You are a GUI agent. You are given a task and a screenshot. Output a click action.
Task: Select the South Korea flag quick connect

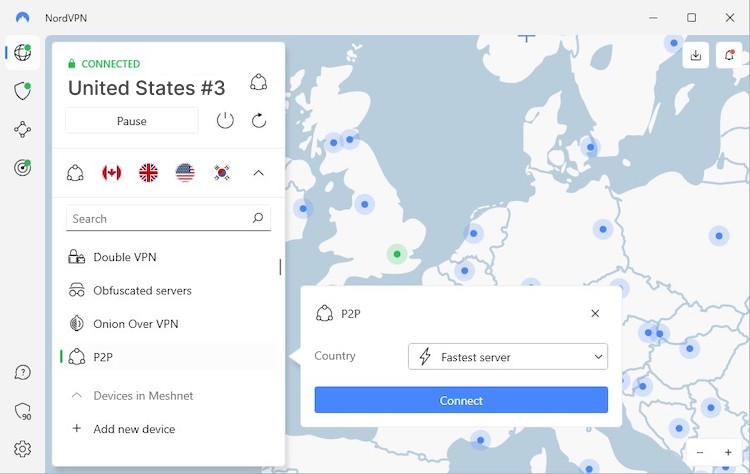(221, 173)
